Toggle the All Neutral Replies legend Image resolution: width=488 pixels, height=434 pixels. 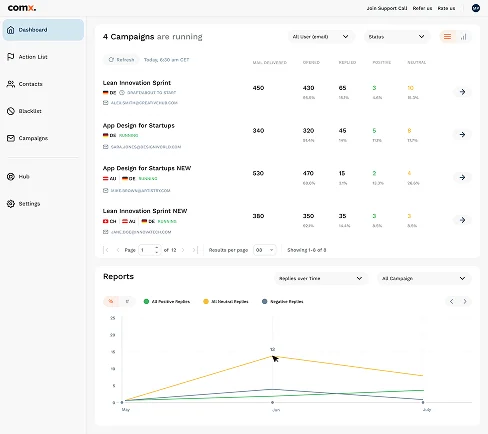[x=226, y=301]
